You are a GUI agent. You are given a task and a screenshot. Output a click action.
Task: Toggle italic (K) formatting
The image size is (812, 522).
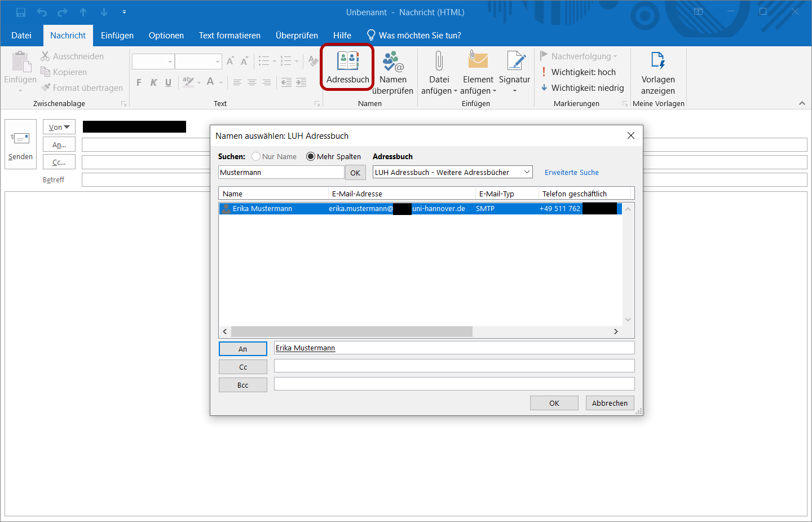153,82
